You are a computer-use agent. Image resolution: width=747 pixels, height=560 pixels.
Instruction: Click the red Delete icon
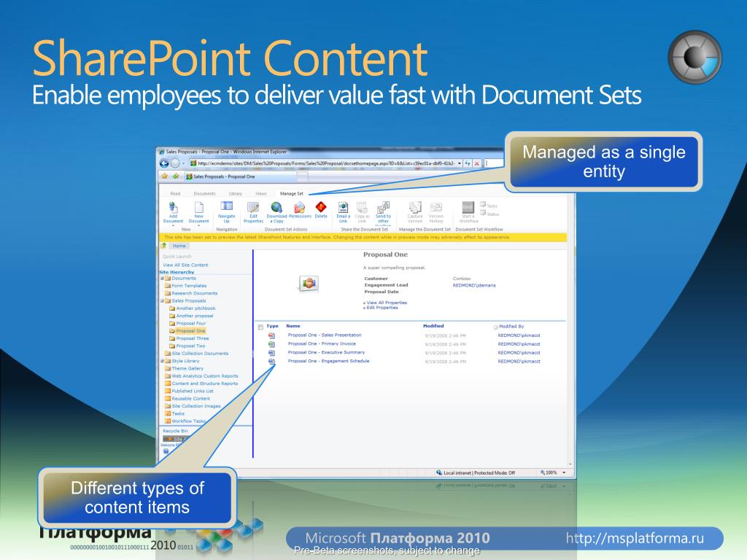pos(321,207)
